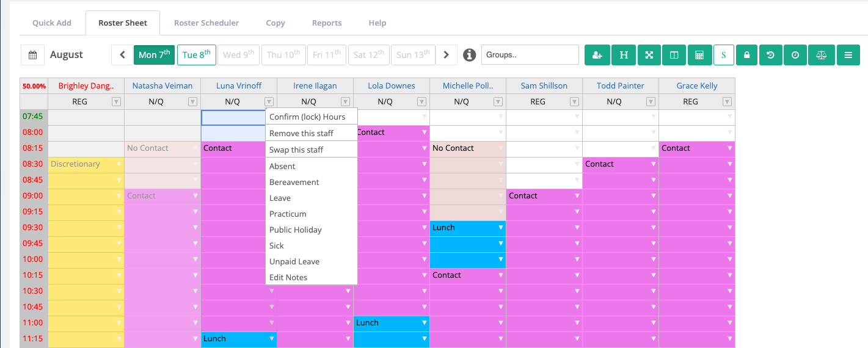Image resolution: width=868 pixels, height=348 pixels.
Task: Click the S toolbar button
Action: click(x=724, y=55)
